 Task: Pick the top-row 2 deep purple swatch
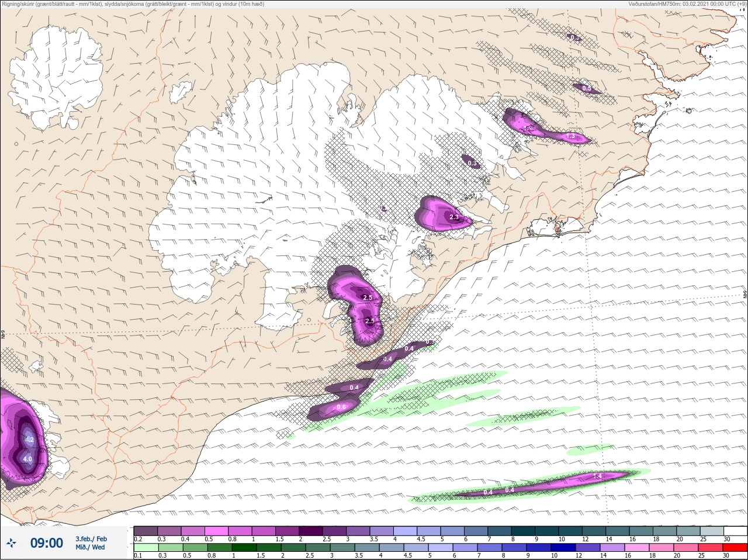point(311,531)
